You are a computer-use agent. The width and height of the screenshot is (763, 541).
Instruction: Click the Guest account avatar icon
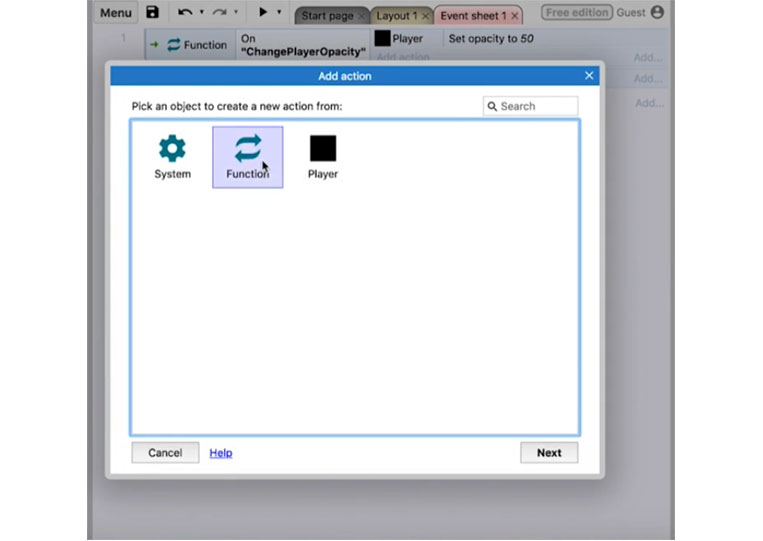(657, 12)
